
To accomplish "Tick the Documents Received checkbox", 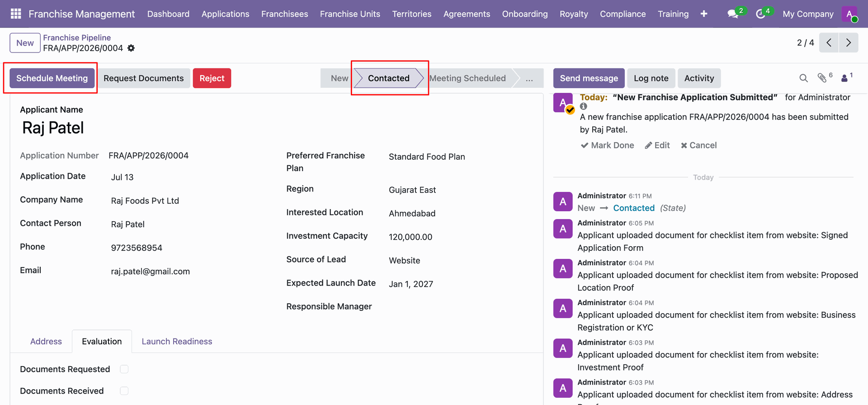I will (124, 391).
